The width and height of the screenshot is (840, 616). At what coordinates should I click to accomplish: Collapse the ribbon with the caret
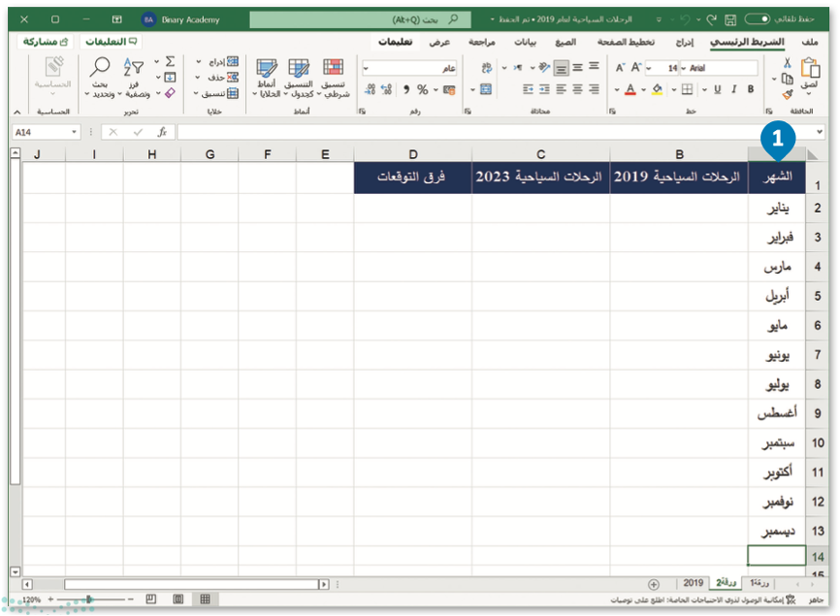click(17, 112)
